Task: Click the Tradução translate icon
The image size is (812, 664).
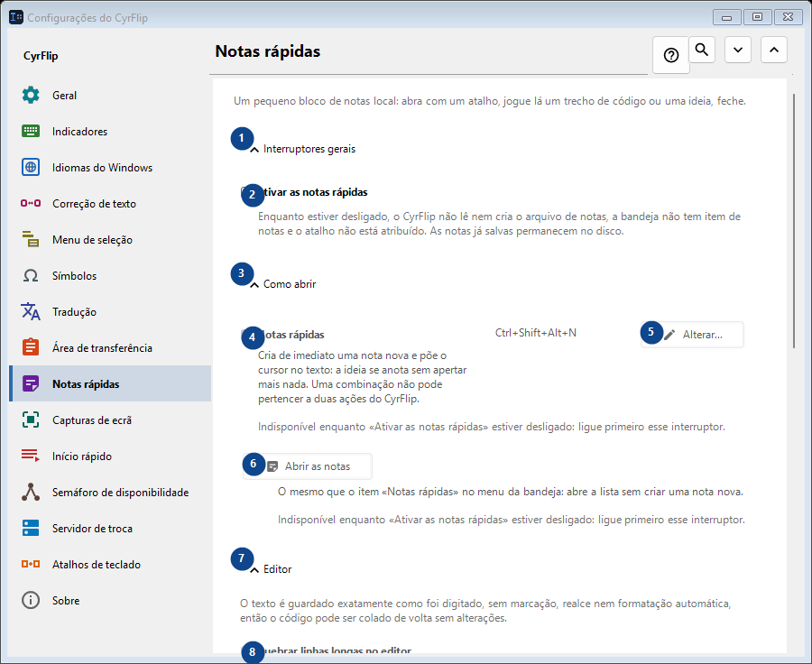Action: click(x=31, y=312)
